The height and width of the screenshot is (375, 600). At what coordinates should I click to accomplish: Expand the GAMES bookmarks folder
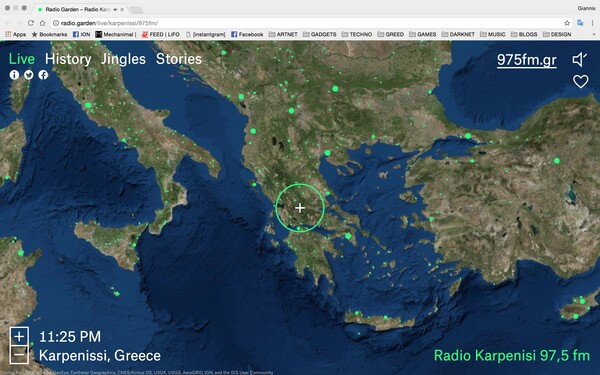point(422,34)
